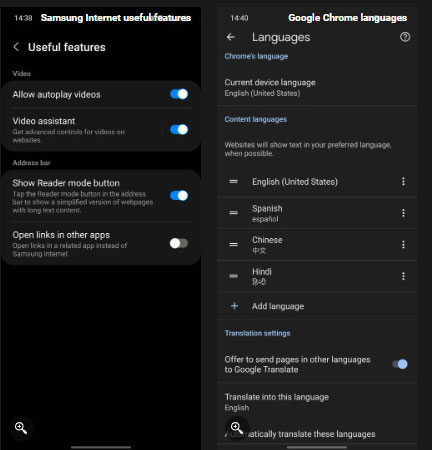Open the three-dot menu for Hindi
The width and height of the screenshot is (432, 450).
pos(403,276)
